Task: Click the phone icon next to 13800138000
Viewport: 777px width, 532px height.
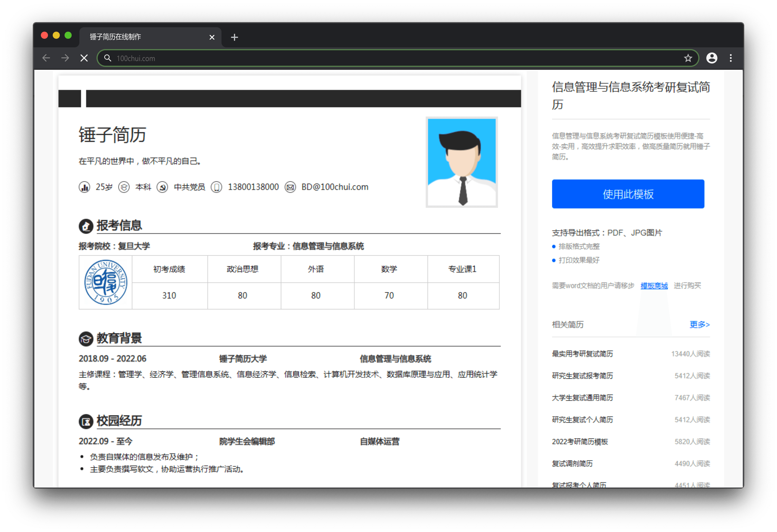Action: (216, 187)
